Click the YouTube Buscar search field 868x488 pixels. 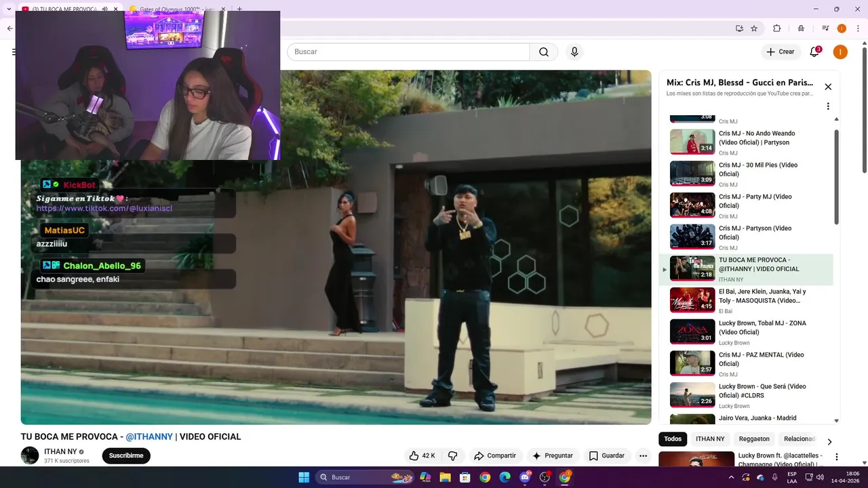click(408, 52)
